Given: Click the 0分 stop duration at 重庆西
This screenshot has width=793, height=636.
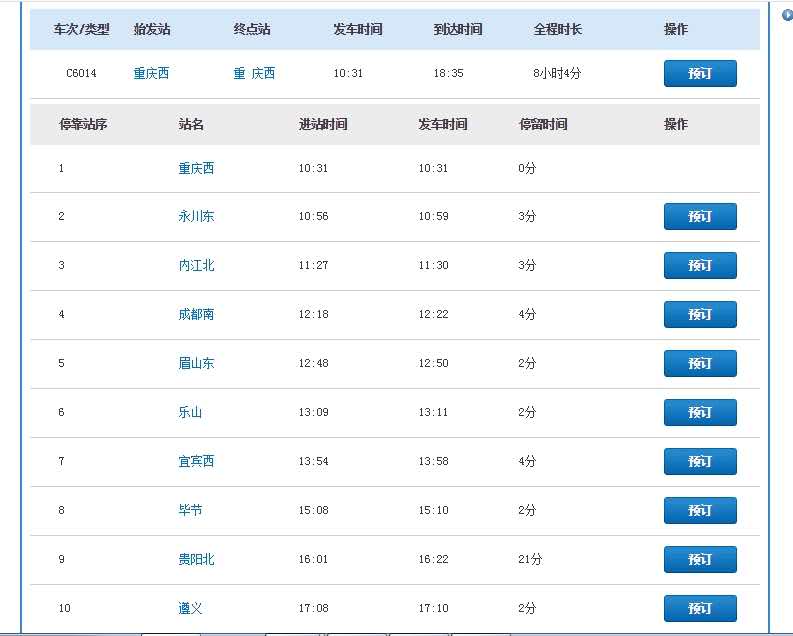Looking at the screenshot, I should [526, 168].
